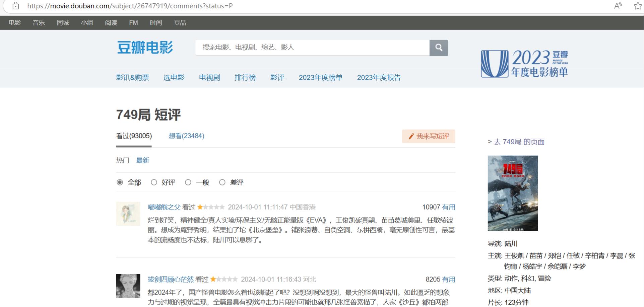The width and height of the screenshot is (644, 307).
Task: Select the 好评 radio filter
Action: [x=154, y=182]
